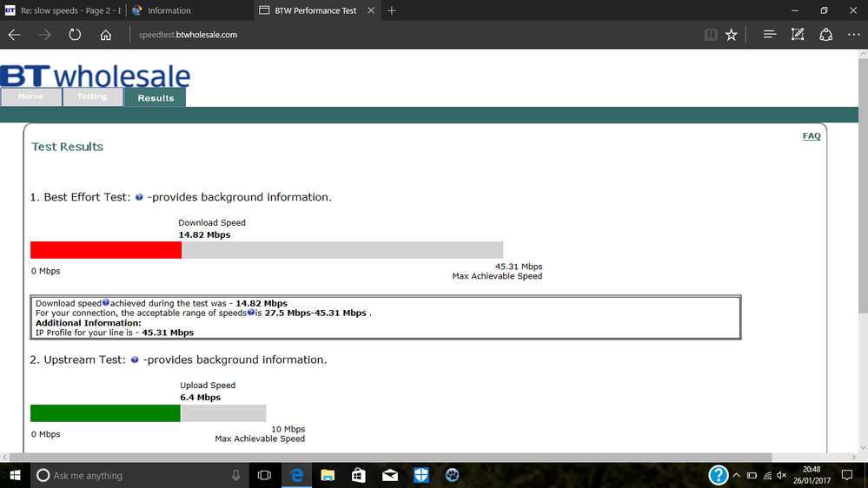Add page to favorites star
The width and height of the screenshot is (868, 488).
[x=732, y=35]
